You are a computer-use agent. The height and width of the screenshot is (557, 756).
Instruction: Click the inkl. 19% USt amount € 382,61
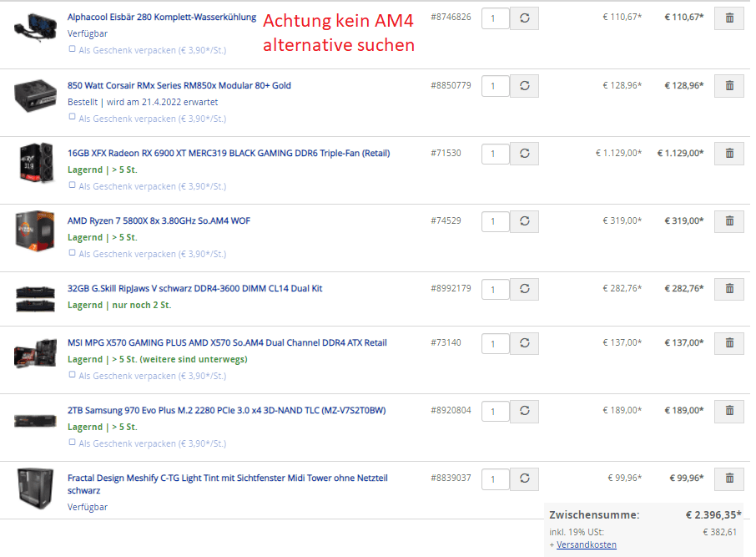pyautogui.click(x=720, y=532)
